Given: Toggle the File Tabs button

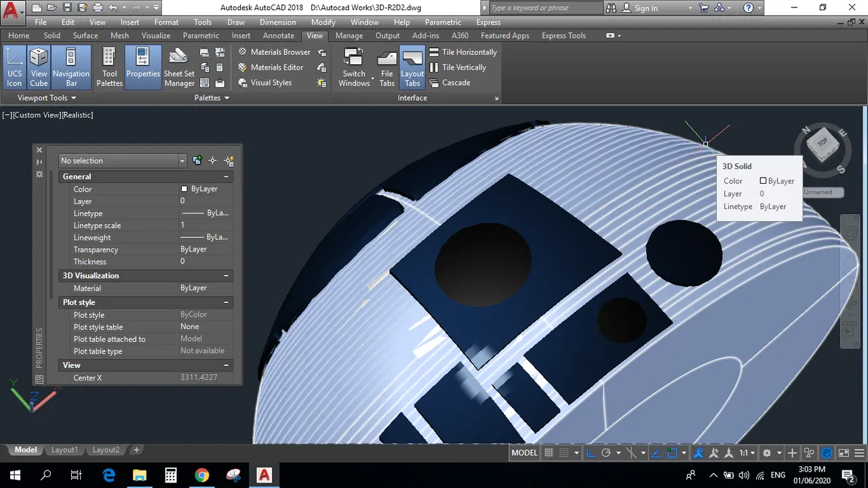Looking at the screenshot, I should pos(387,68).
